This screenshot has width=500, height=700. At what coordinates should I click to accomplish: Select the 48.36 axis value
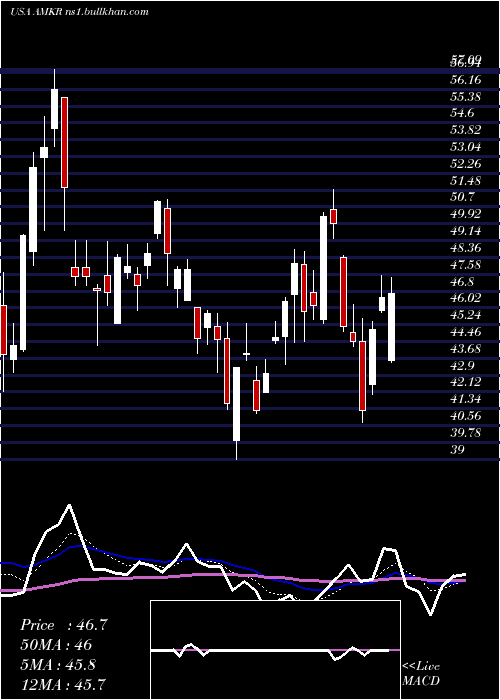[466, 248]
